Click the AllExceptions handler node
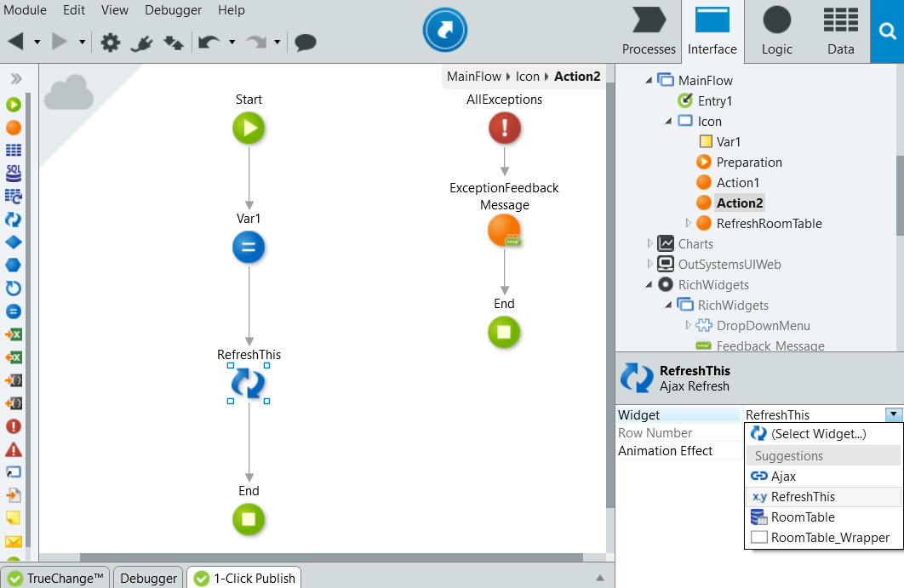The image size is (904, 588). pyautogui.click(x=504, y=128)
